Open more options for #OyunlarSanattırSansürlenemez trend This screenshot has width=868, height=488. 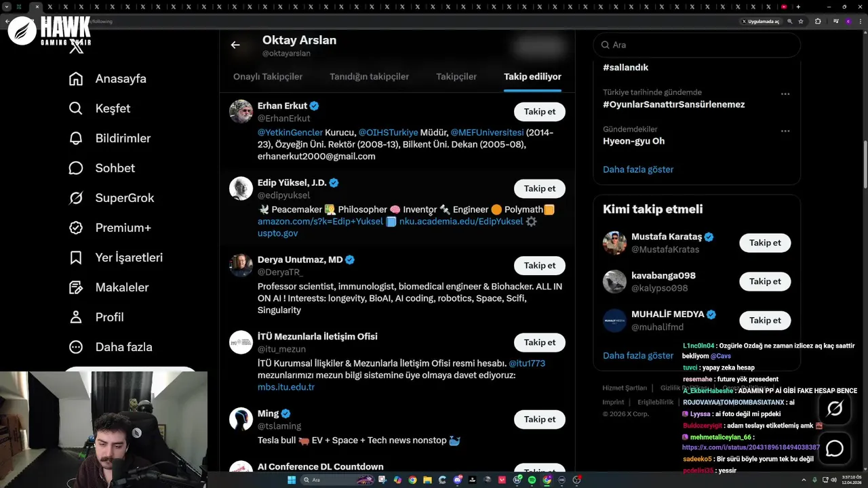click(x=785, y=94)
